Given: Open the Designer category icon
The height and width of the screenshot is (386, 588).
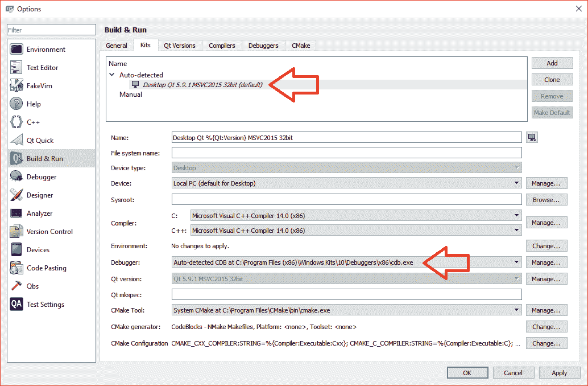Looking at the screenshot, I should pos(16,195).
